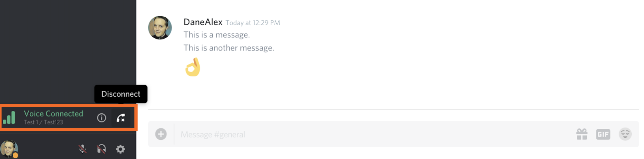Screen dimensions: 644x159
Task: Click the green signal strength bars
Action: (x=9, y=118)
